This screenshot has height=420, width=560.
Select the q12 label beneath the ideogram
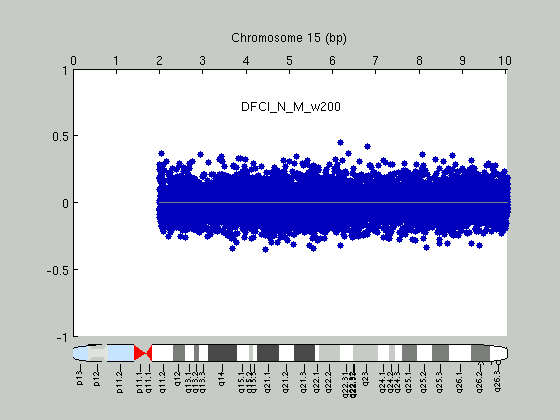[177, 378]
